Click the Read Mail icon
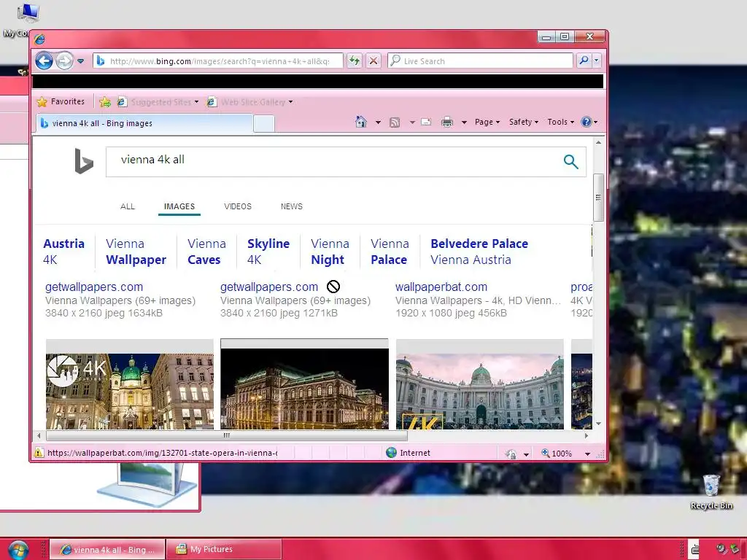This screenshot has height=560, width=747. point(426,122)
